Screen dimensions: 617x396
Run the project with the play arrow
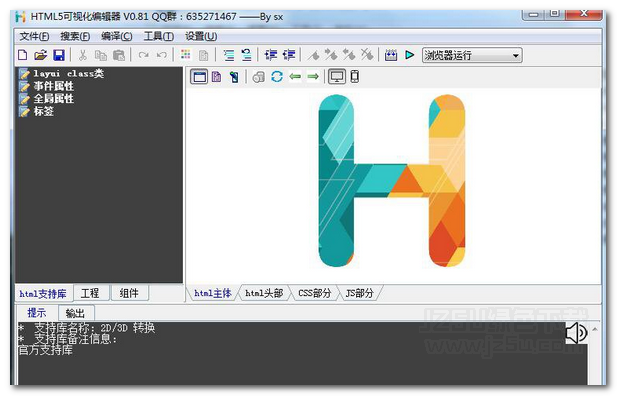click(410, 55)
